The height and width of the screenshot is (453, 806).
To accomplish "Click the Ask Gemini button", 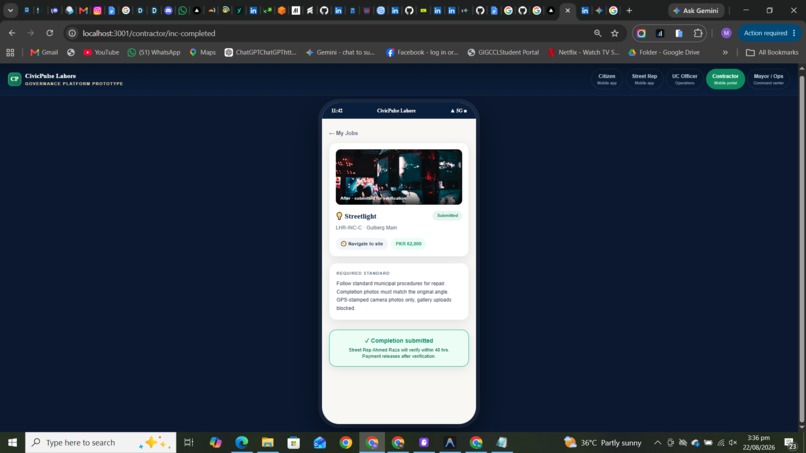I will [696, 10].
